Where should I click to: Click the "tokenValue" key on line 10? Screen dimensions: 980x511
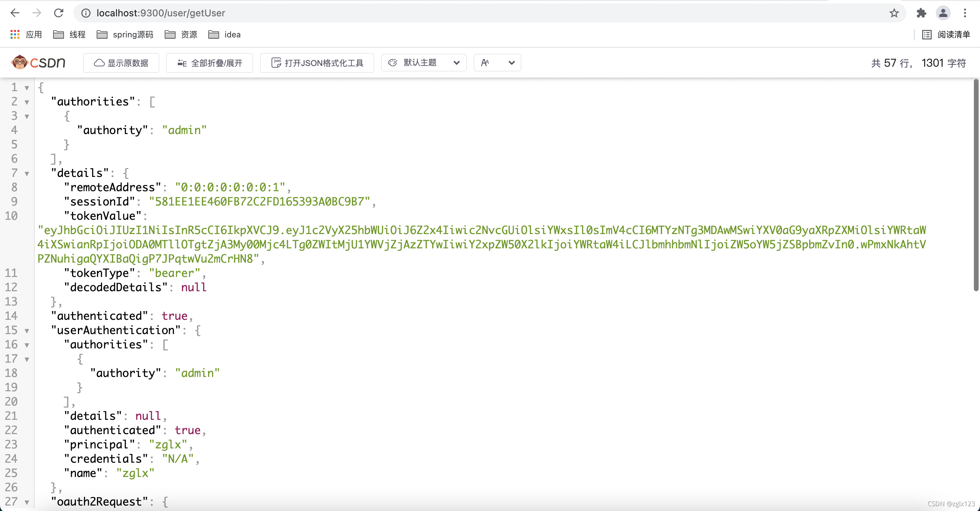point(103,216)
